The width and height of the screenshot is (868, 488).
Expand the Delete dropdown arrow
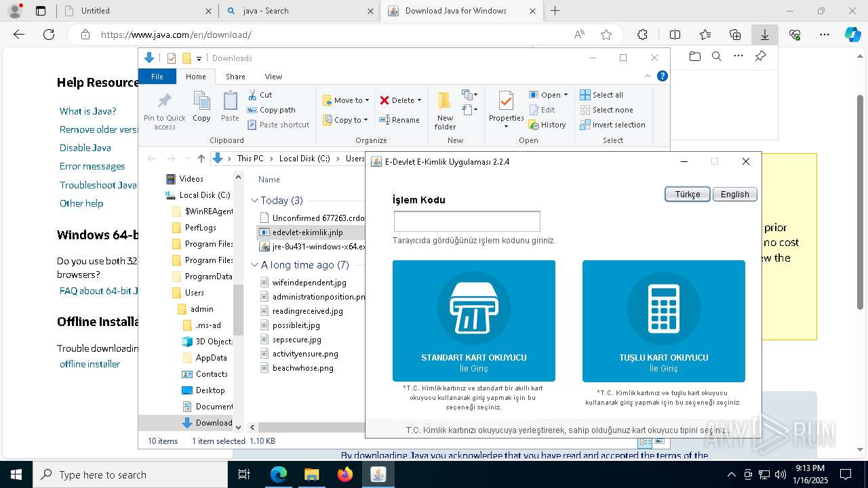pyautogui.click(x=419, y=100)
